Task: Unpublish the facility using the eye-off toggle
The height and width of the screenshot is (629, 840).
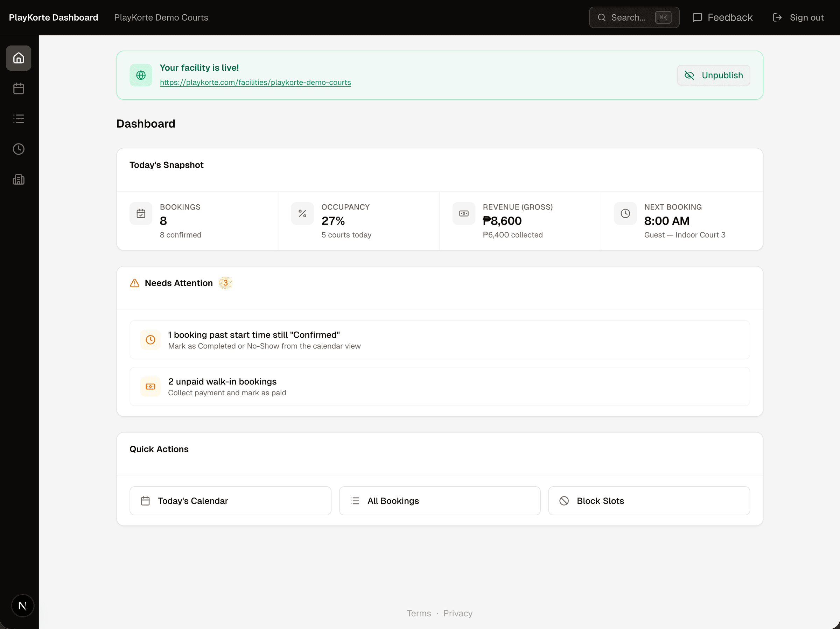Action: click(713, 75)
